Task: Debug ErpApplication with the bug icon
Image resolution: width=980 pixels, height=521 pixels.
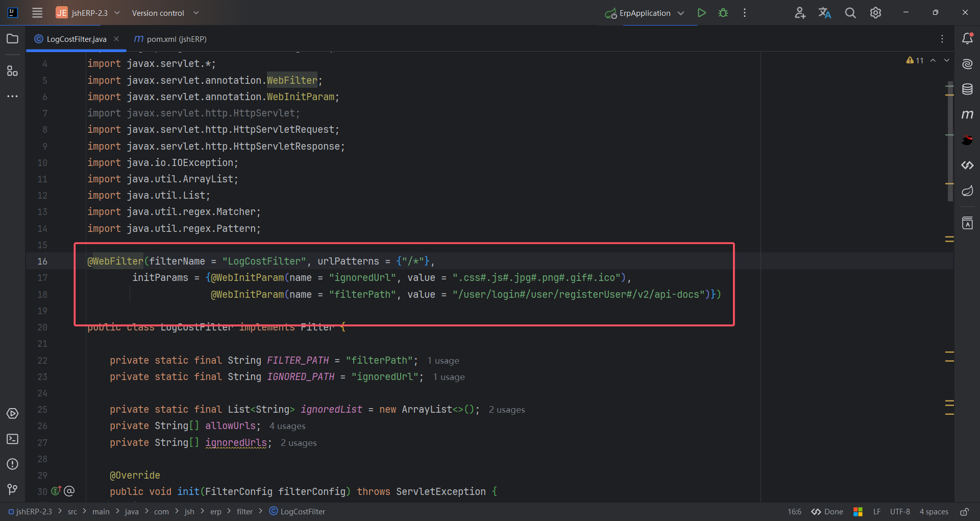Action: coord(723,13)
